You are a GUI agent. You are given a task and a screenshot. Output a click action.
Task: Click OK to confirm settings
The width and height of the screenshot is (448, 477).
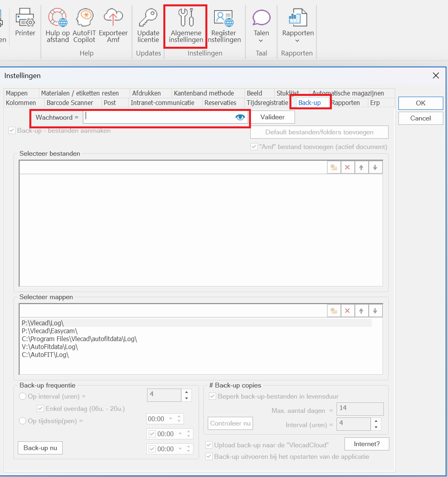[421, 103]
